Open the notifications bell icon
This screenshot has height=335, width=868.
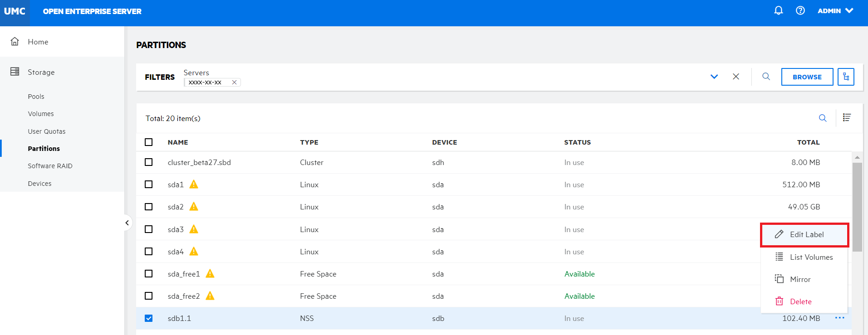(x=778, y=10)
